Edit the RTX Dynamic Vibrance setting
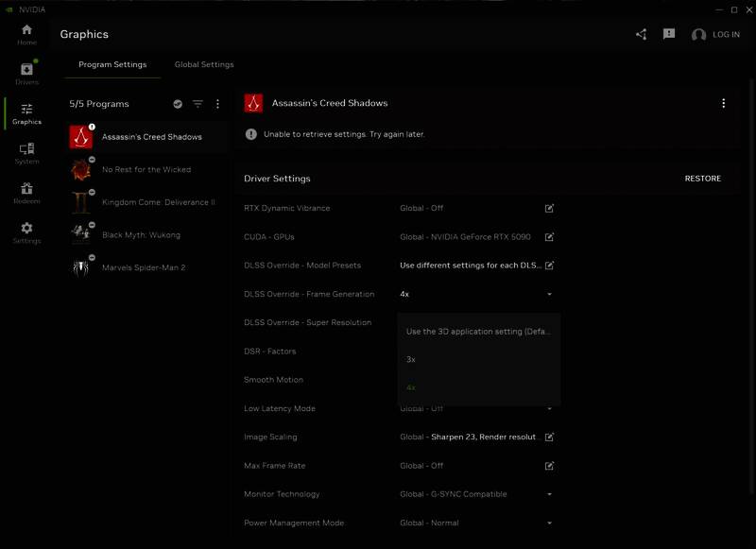This screenshot has width=756, height=549. (549, 208)
